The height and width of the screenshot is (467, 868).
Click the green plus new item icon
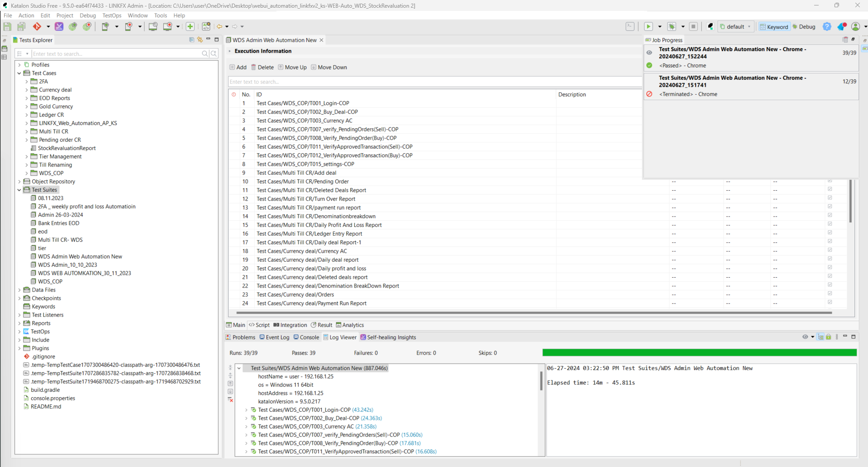190,27
